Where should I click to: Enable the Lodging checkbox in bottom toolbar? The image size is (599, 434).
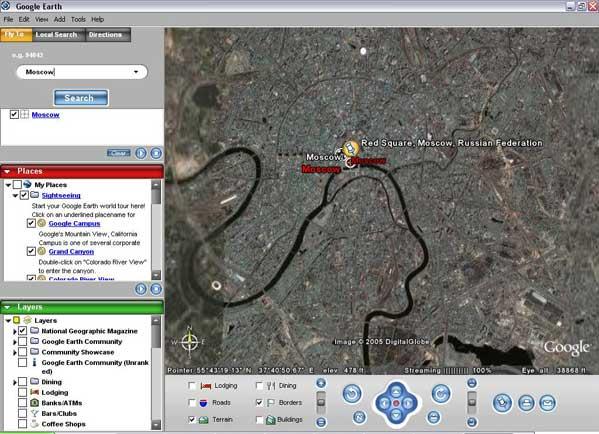click(192, 386)
